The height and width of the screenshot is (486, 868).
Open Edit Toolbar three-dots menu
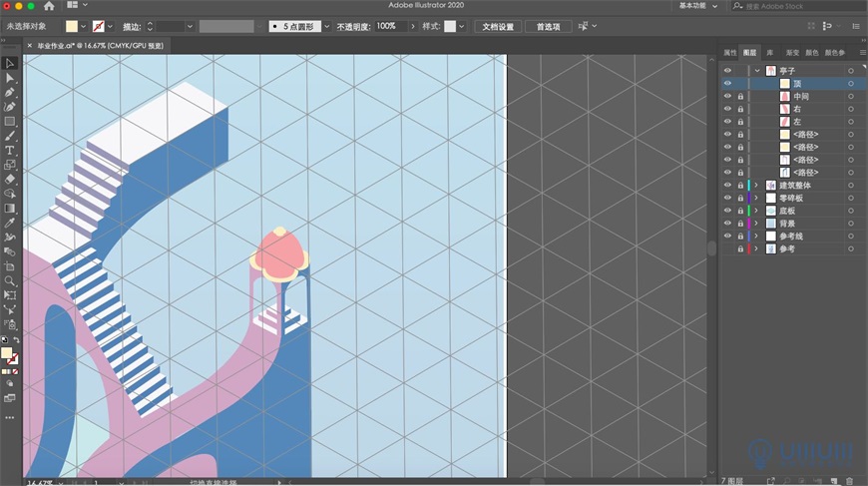pyautogui.click(x=9, y=417)
